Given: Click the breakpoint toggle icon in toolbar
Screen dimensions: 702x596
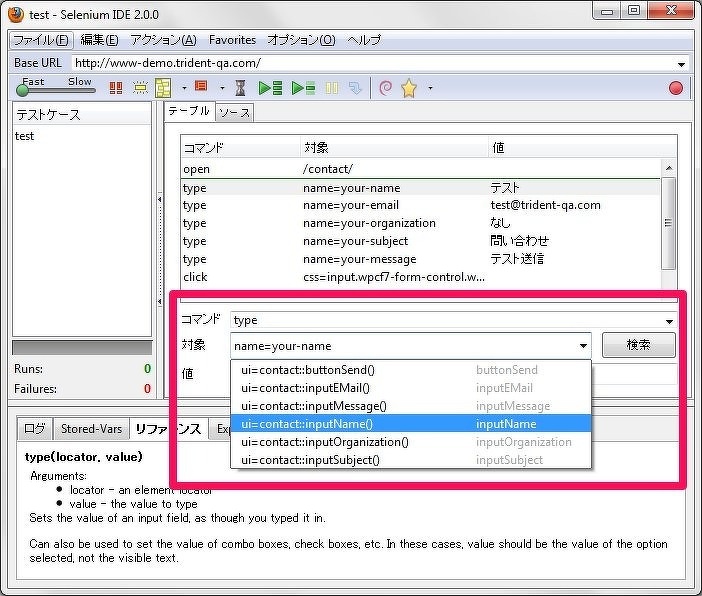Looking at the screenshot, I should [x=201, y=87].
